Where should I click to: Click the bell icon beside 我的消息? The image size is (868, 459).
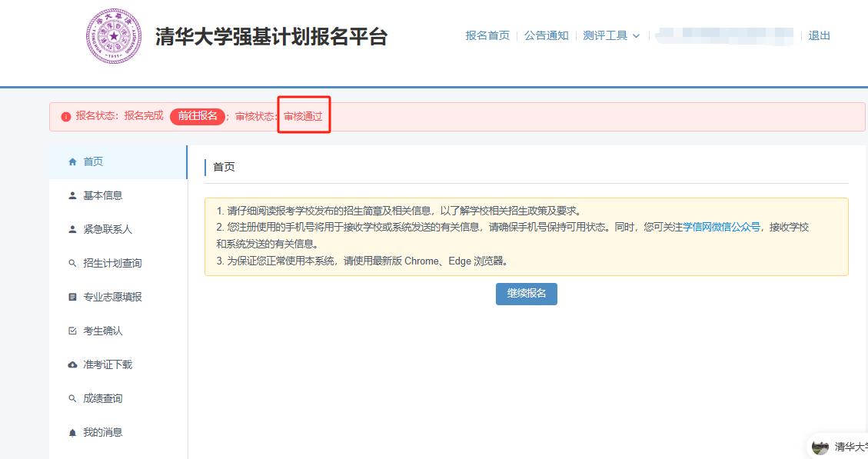(72, 433)
